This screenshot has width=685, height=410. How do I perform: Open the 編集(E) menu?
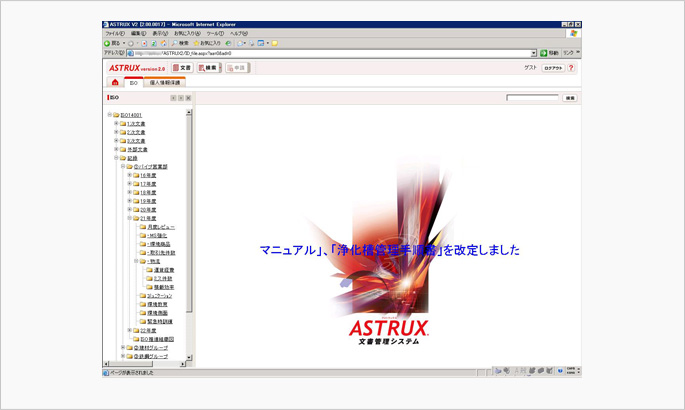coord(138,33)
